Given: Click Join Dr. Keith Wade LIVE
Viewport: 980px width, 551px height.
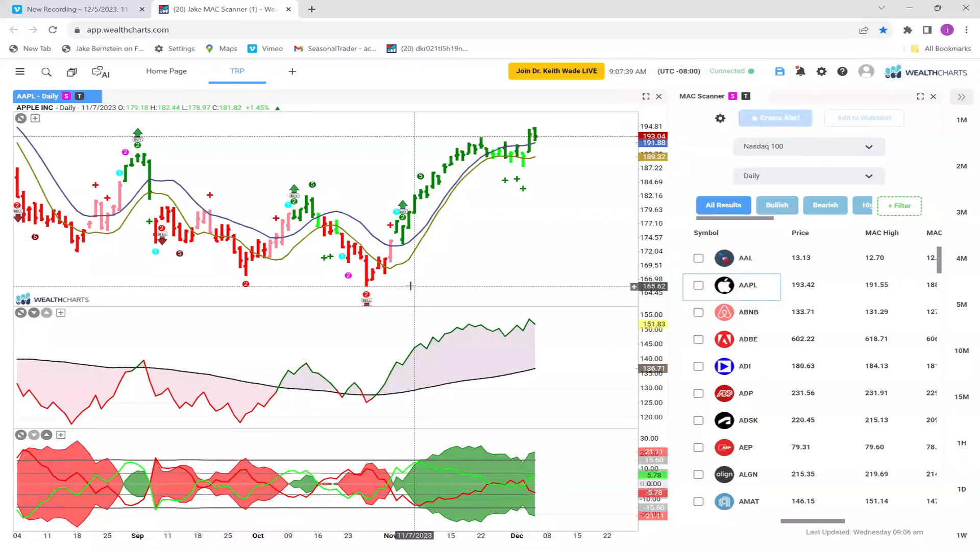Looking at the screenshot, I should [x=556, y=71].
